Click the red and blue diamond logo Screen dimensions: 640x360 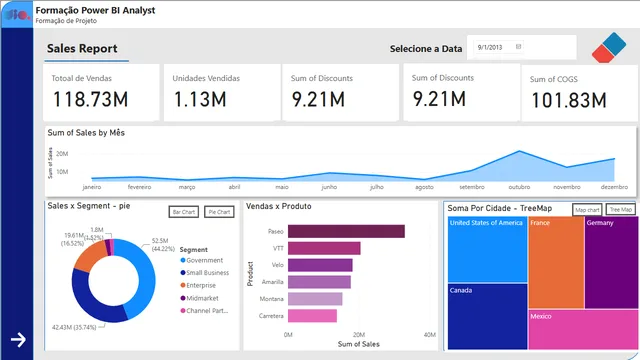click(609, 48)
